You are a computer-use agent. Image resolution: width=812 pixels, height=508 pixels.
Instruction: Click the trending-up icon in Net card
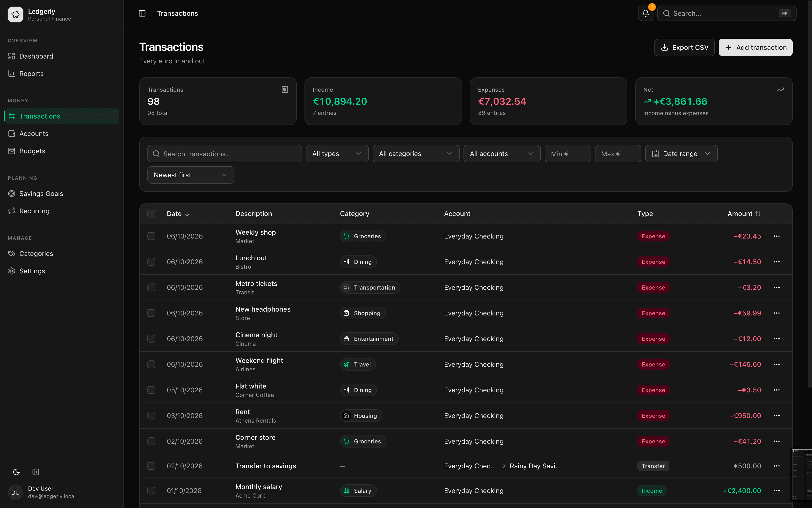780,89
